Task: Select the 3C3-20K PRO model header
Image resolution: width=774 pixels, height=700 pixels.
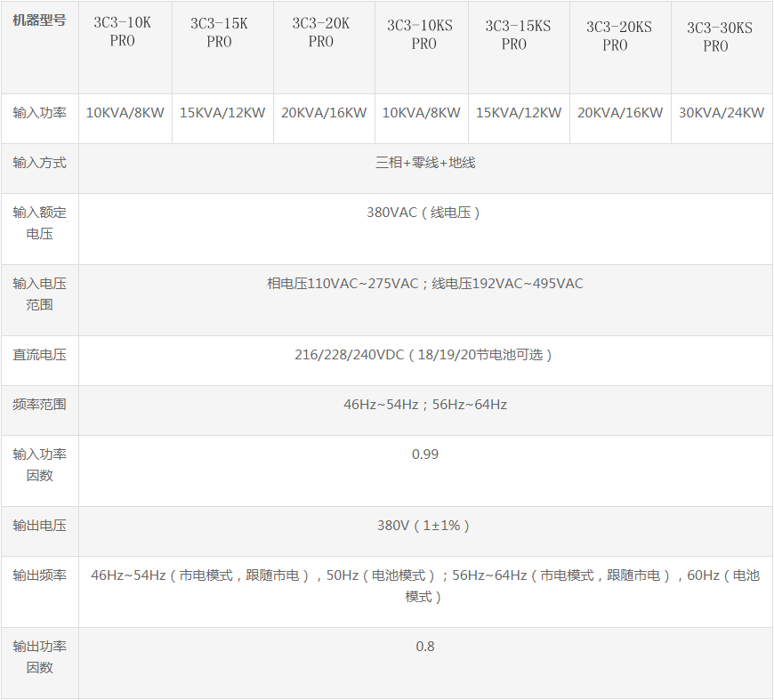Action: tap(321, 32)
